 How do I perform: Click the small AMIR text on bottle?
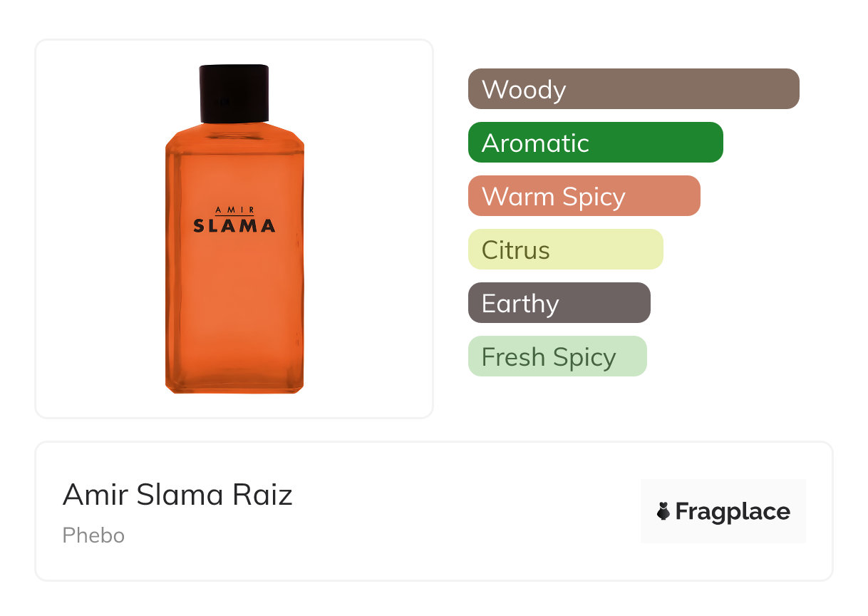point(234,210)
